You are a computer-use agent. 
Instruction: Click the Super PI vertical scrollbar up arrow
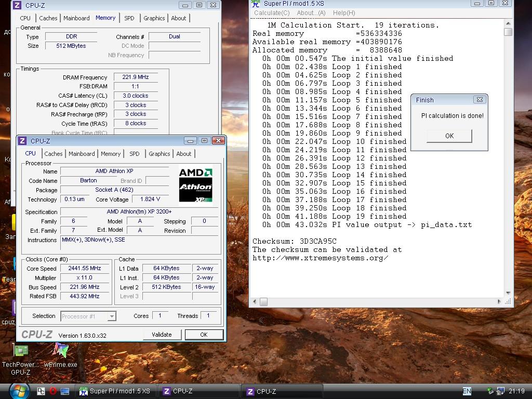point(508,23)
